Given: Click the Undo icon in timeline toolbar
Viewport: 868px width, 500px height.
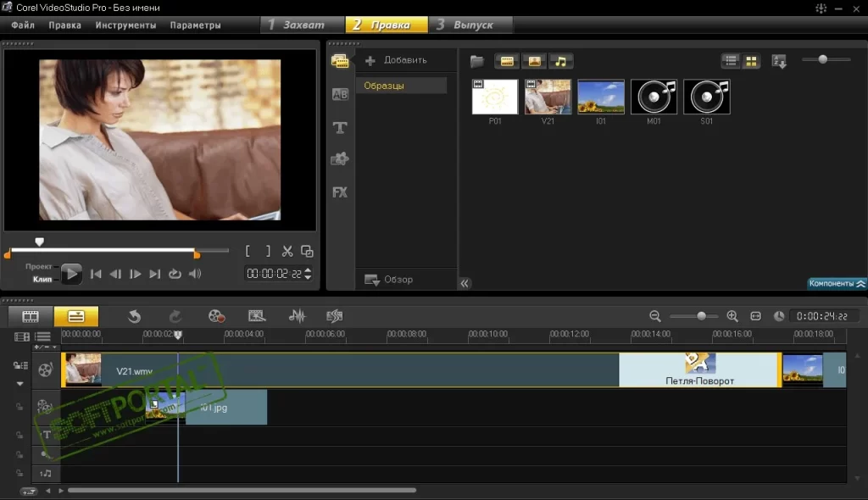Looking at the screenshot, I should pyautogui.click(x=134, y=315).
